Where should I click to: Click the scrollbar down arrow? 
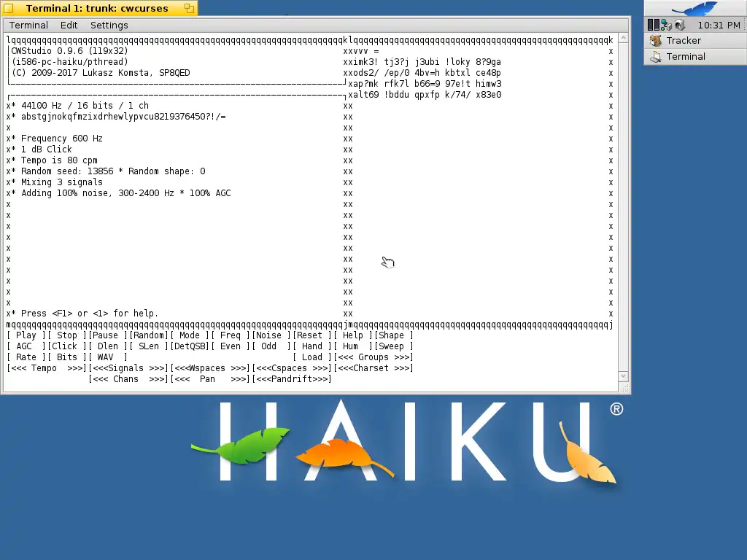623,376
